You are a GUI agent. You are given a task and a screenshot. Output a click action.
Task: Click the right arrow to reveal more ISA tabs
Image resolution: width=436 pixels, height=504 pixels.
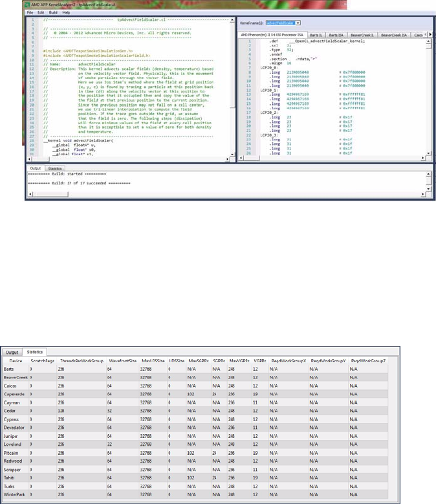(x=431, y=34)
